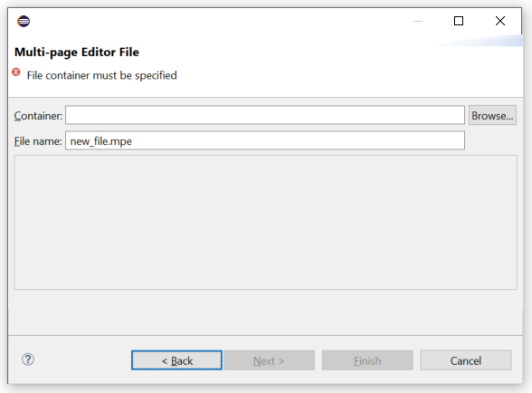Close the wizard with the X icon
Screen dimensions: 532x393
coord(500,21)
